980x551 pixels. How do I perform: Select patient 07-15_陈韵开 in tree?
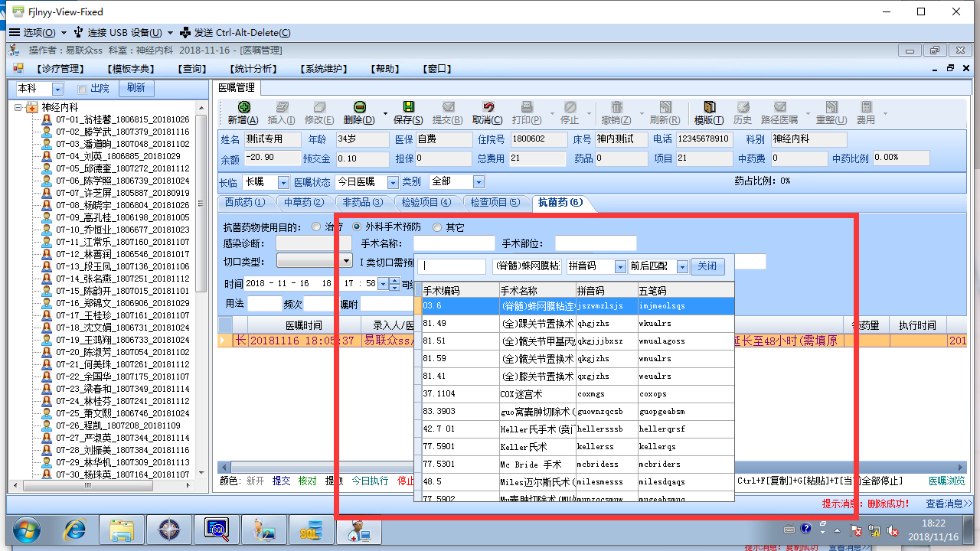click(122, 291)
